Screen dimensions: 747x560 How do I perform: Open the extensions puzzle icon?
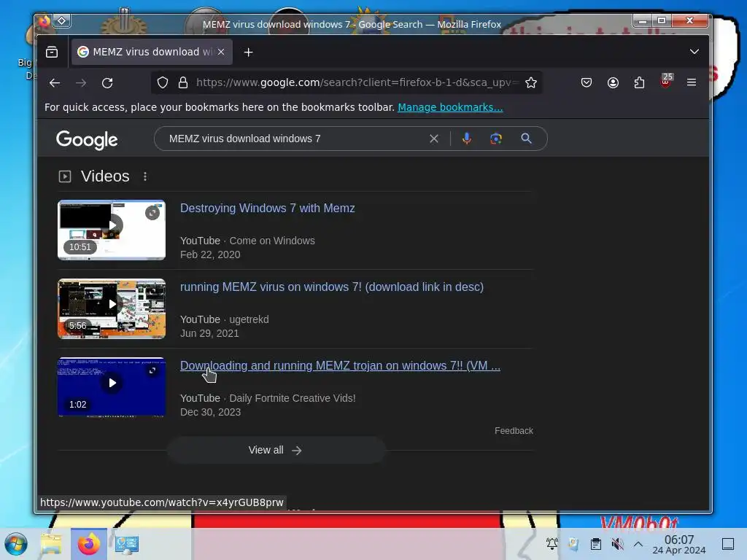pos(639,83)
